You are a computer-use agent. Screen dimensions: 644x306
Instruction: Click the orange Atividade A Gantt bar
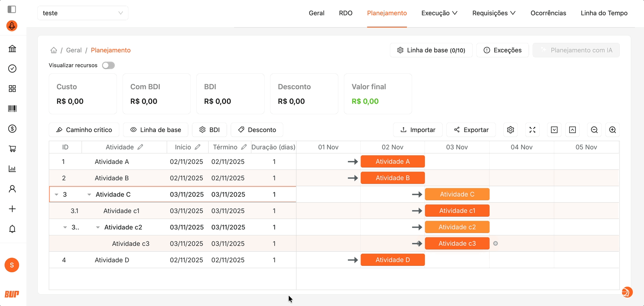click(392, 162)
